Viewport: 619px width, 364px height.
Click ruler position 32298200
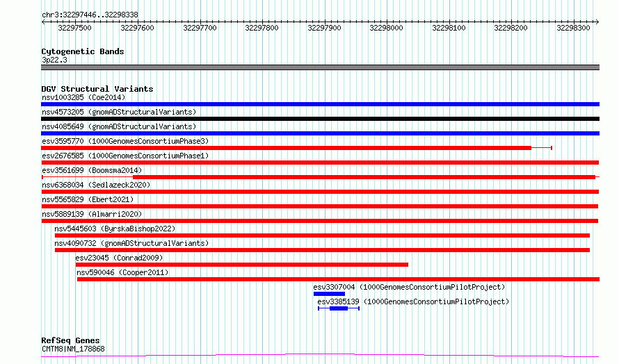click(511, 28)
